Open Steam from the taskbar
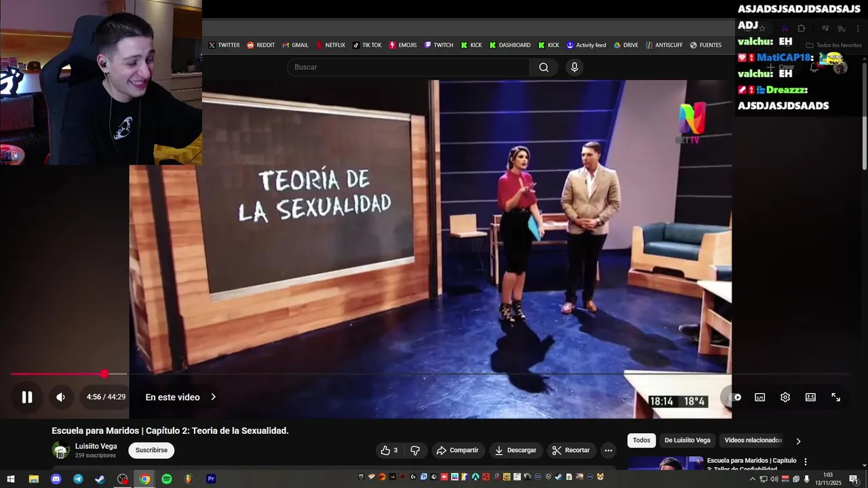Viewport: 868px width, 488px height. click(x=100, y=479)
